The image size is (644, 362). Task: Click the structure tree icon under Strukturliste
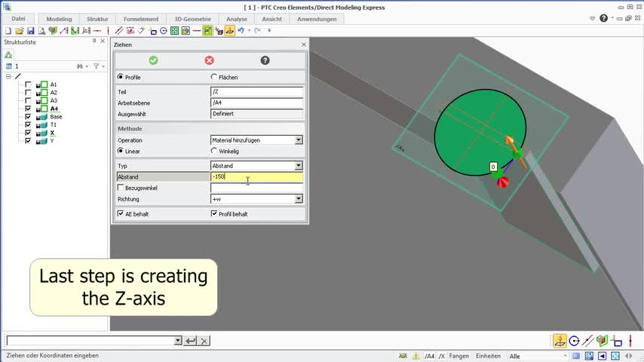(x=8, y=55)
